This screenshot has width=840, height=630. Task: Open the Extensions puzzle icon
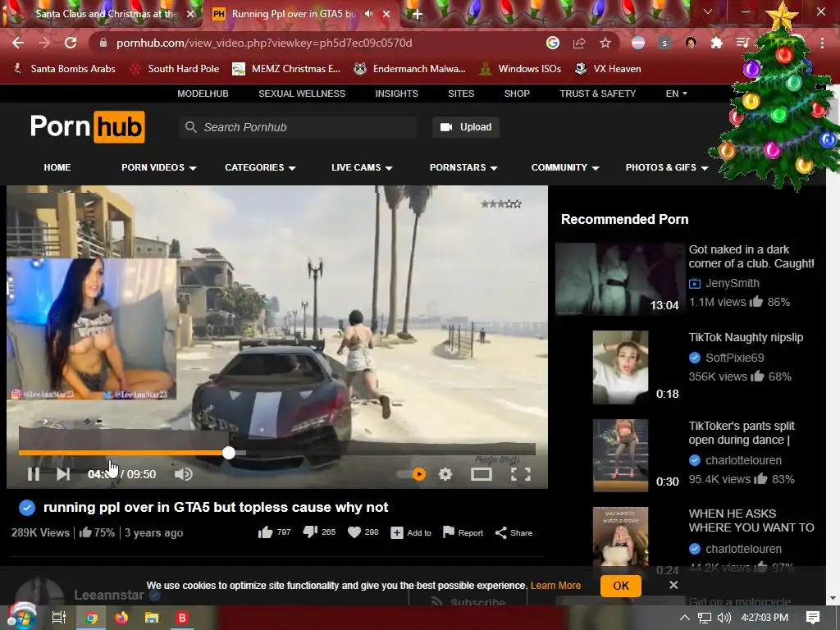tap(717, 43)
